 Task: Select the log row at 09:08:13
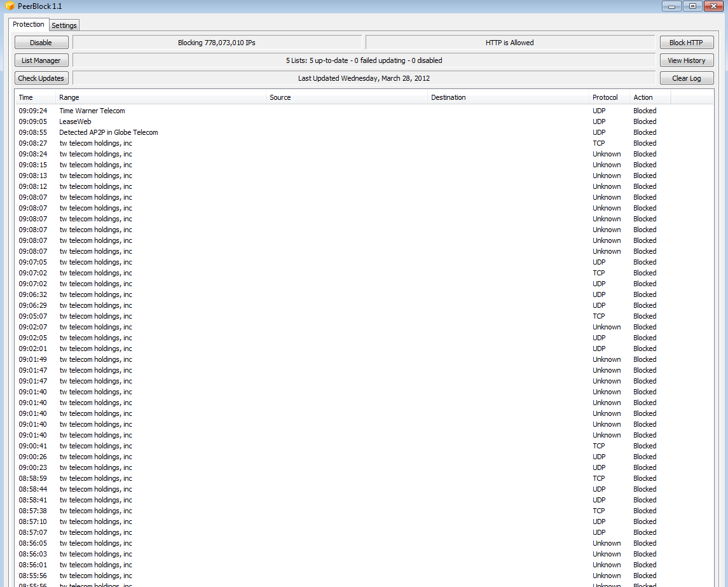[364, 176]
